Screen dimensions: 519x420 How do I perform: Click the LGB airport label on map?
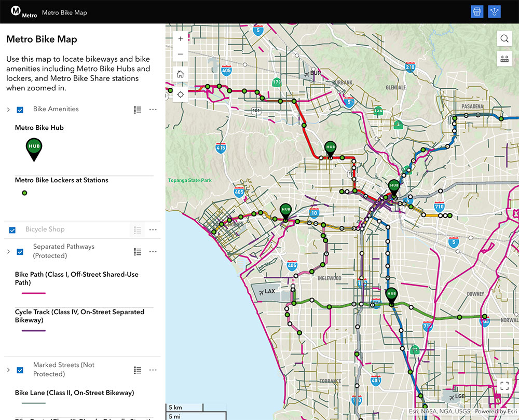point(457,397)
